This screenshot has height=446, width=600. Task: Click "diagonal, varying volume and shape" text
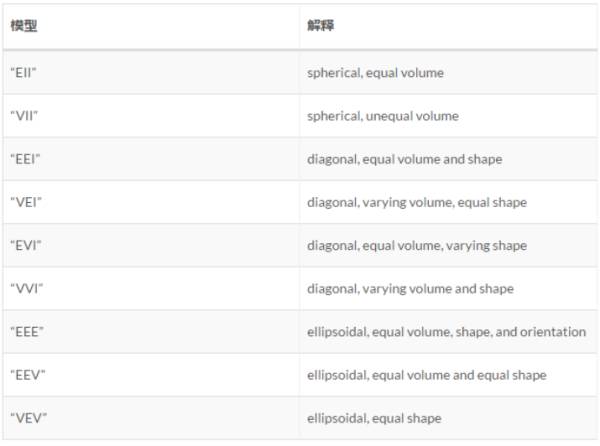click(x=410, y=288)
